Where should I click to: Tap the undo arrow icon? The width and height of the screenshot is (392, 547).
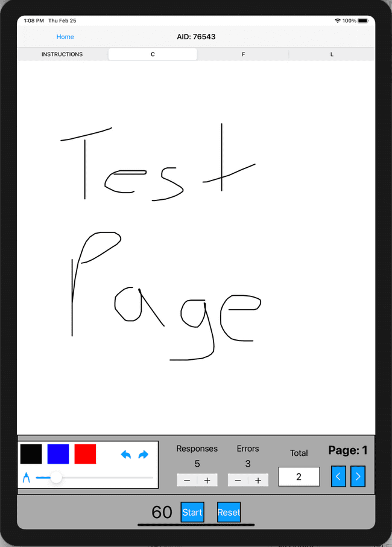tap(126, 455)
